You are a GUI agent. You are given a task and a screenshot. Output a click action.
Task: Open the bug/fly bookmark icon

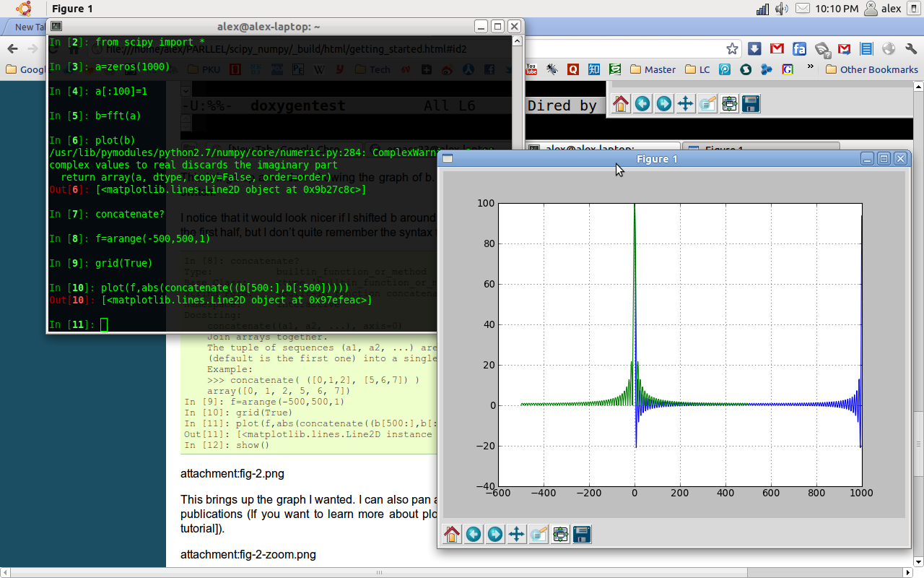coord(552,69)
